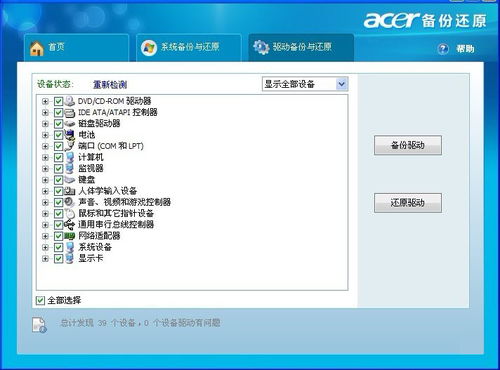Screen dimensions: 500x370
Task: Click the 网络适配器 network adapter icon
Action: pyautogui.click(x=69, y=236)
